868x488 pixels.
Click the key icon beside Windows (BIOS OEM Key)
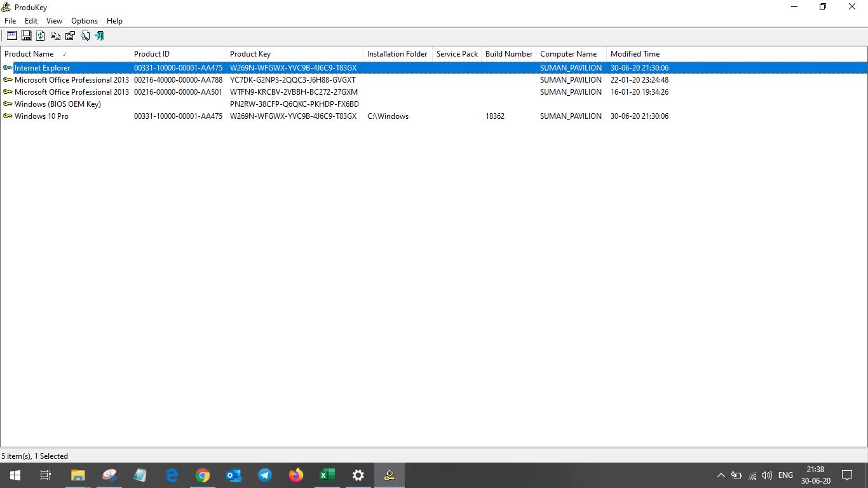click(8, 104)
